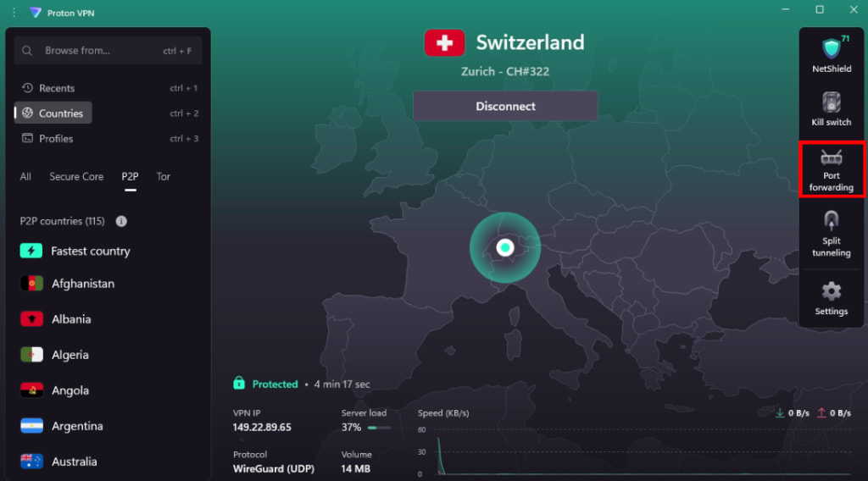Open the three-dot menu in title bar
Screen dimensions: 868x481
point(14,12)
